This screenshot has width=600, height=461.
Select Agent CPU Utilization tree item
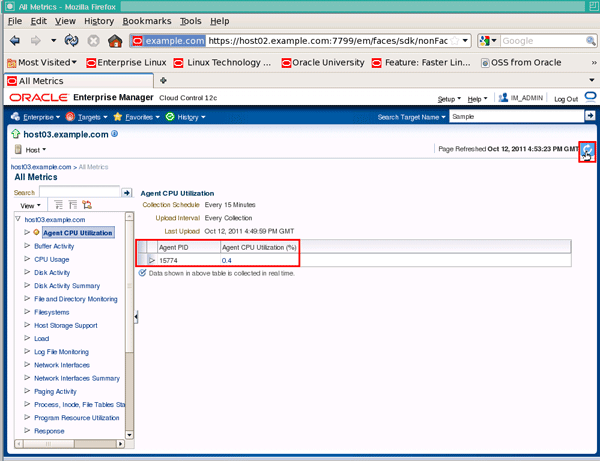coord(78,233)
